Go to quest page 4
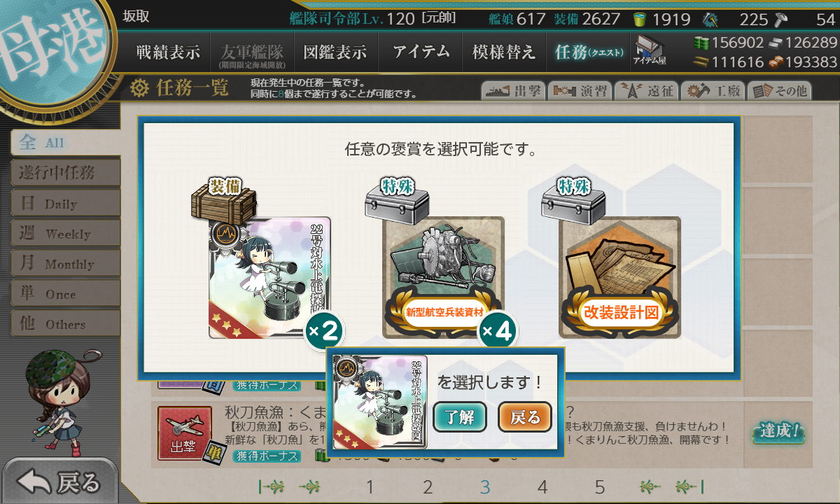 (542, 486)
